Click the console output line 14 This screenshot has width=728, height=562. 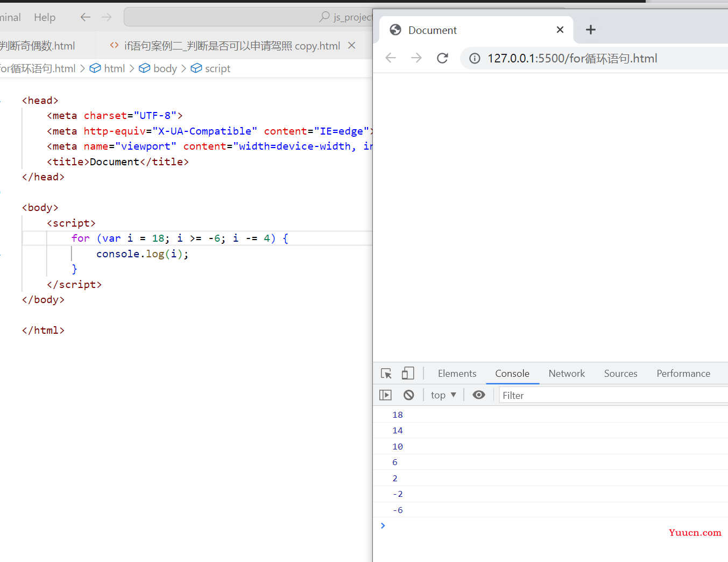(550, 431)
